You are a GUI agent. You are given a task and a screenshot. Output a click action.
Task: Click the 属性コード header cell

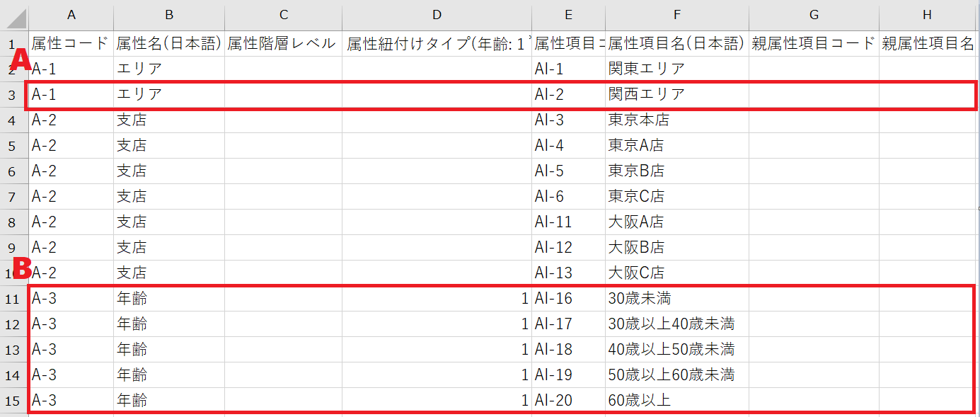point(71,44)
